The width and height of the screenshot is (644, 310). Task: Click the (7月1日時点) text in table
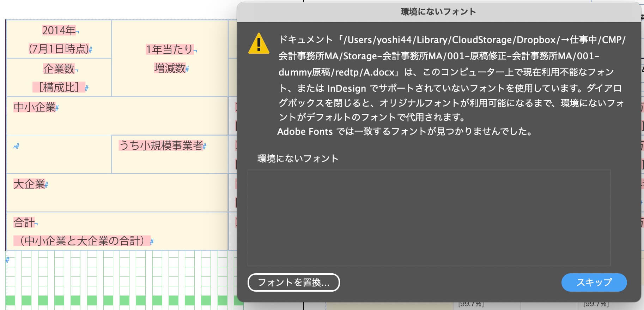pos(59,49)
